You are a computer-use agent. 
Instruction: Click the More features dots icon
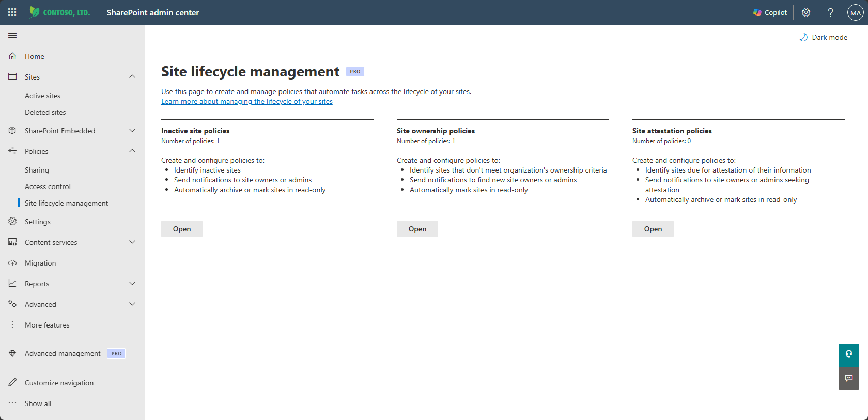(12, 324)
